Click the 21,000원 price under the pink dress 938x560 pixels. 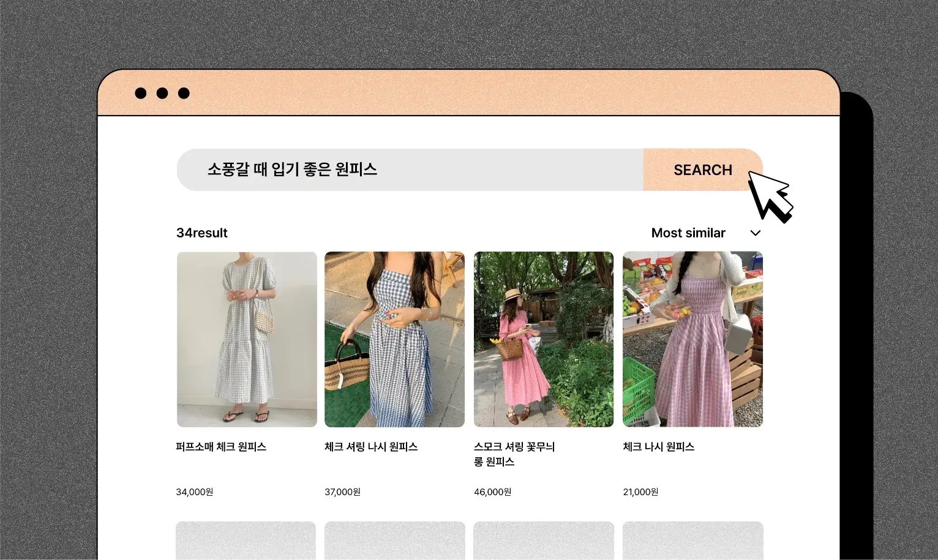coord(640,491)
